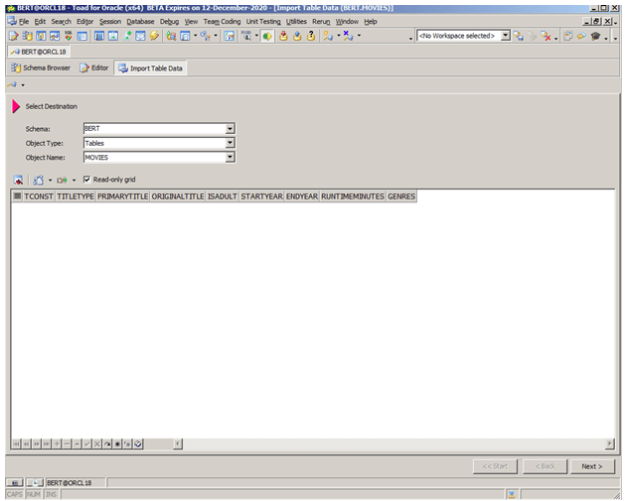Click the first record navigator button
Image resolution: width=626 pixels, height=501 pixels.
pyautogui.click(x=16, y=444)
